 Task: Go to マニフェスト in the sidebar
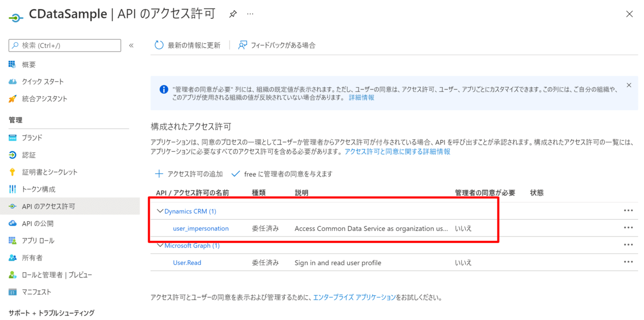36,292
